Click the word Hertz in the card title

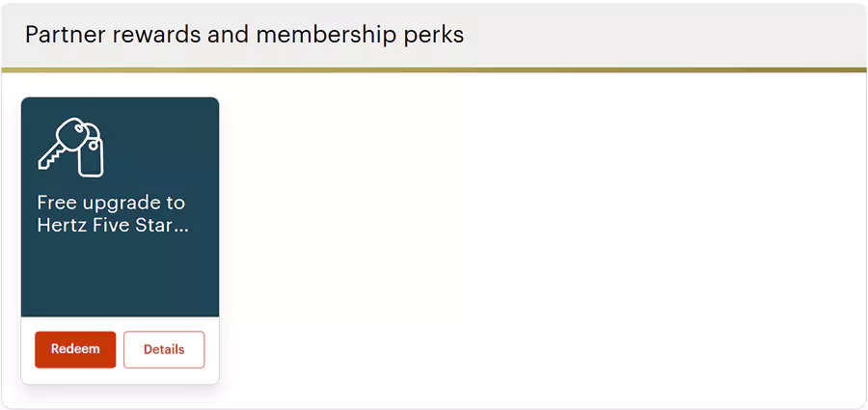62,226
